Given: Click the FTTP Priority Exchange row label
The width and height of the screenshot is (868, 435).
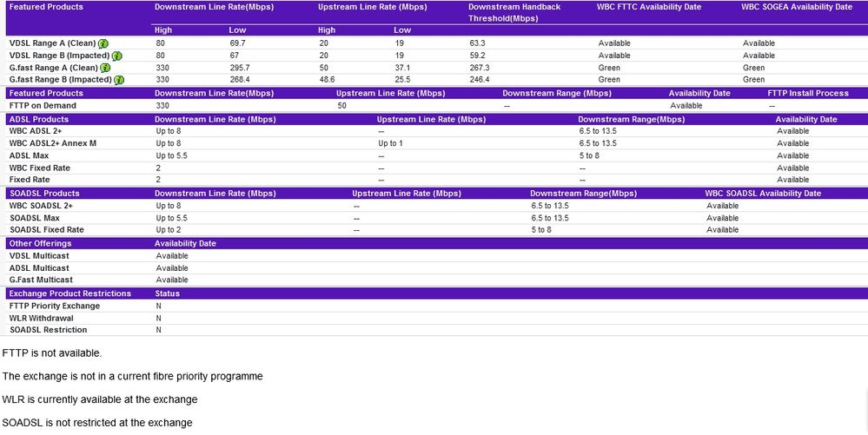Looking at the screenshot, I should pyautogui.click(x=54, y=306).
